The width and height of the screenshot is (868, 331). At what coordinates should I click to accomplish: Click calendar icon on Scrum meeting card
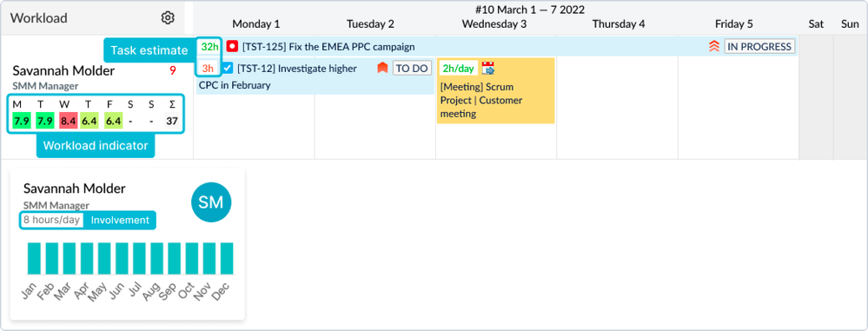(x=488, y=68)
